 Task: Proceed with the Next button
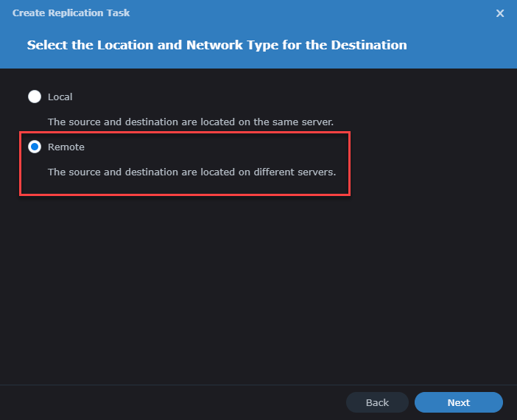point(458,402)
